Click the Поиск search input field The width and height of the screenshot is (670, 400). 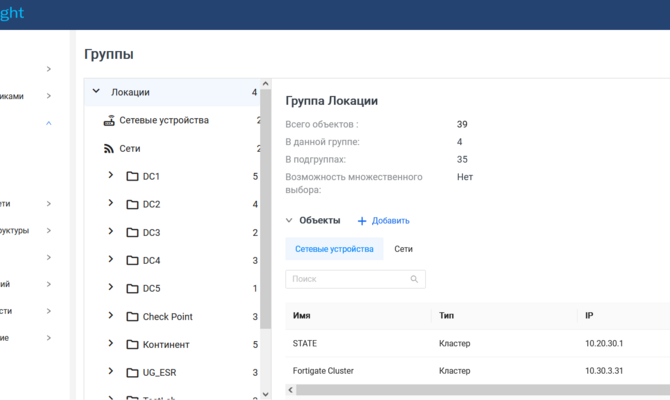tap(355, 279)
